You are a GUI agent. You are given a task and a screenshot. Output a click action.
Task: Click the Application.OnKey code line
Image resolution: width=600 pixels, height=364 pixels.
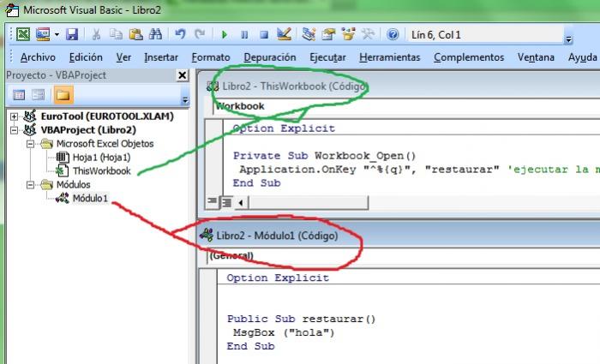[419, 170]
